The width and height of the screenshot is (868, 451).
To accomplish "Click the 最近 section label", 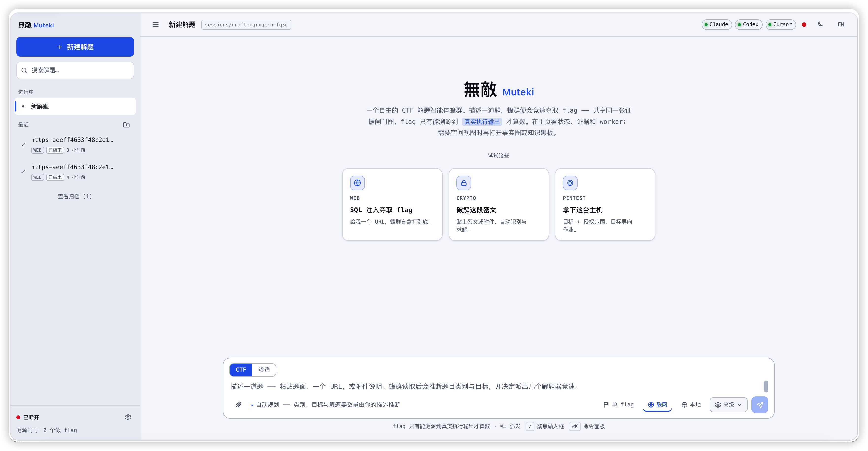I will tap(23, 125).
